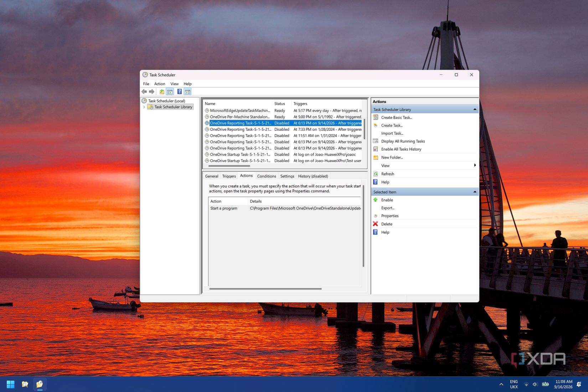This screenshot has width=588, height=392.
Task: Click the Create Task icon
Action: coord(376,125)
